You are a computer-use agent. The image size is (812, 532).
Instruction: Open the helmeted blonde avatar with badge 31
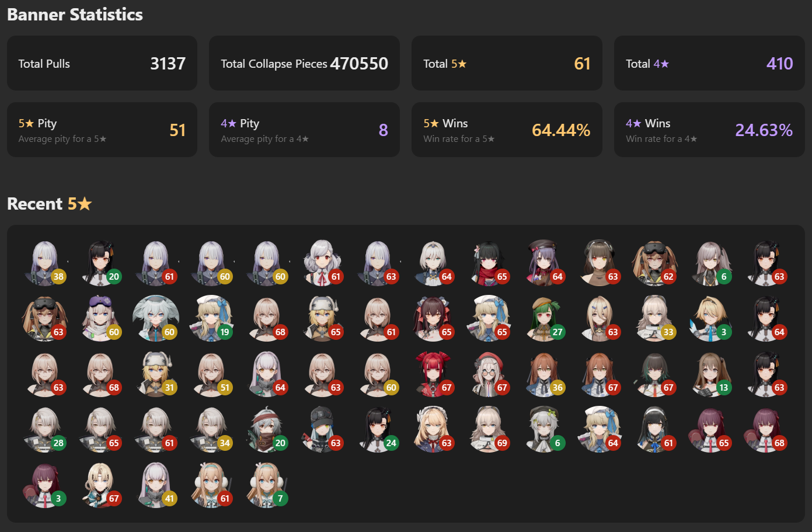click(x=156, y=374)
